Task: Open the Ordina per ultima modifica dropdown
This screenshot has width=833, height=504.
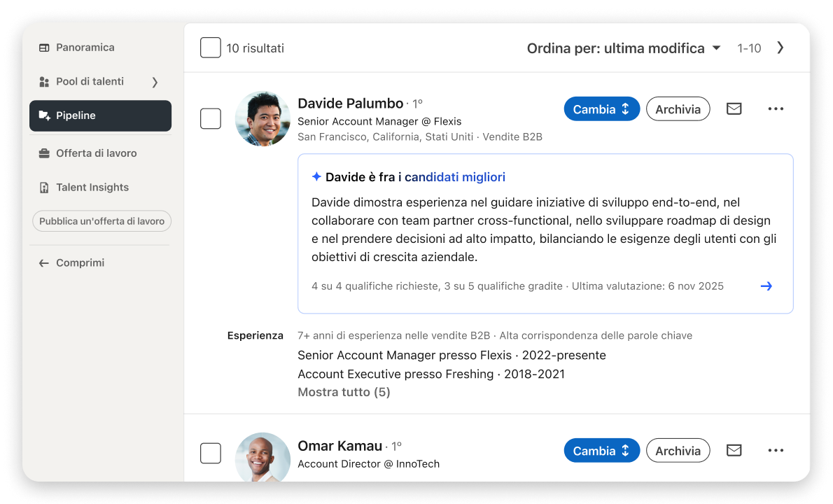Action: point(624,48)
